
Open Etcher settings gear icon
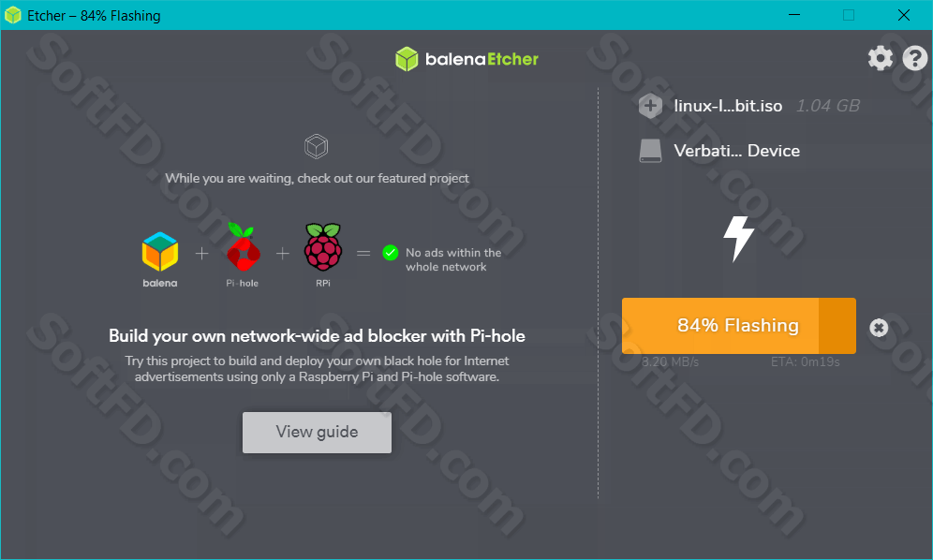pyautogui.click(x=880, y=58)
